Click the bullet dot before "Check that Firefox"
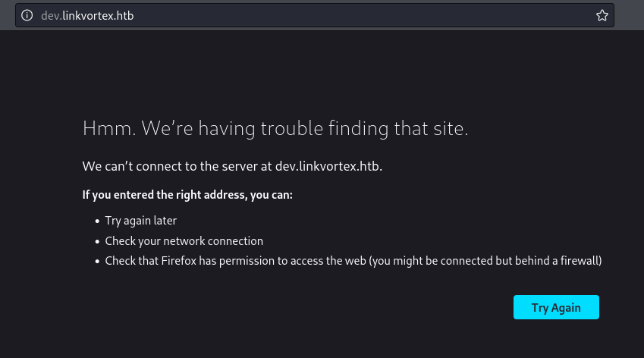The height and width of the screenshot is (358, 644). tap(97, 262)
